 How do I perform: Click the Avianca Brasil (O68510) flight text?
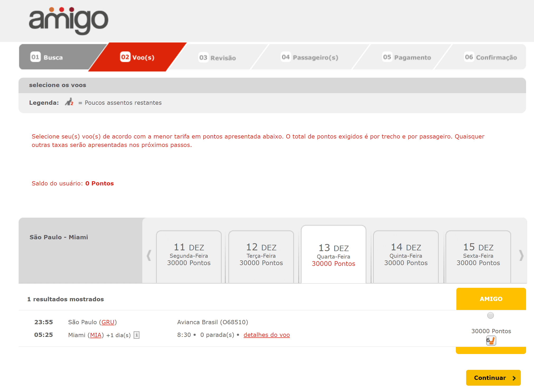(213, 322)
